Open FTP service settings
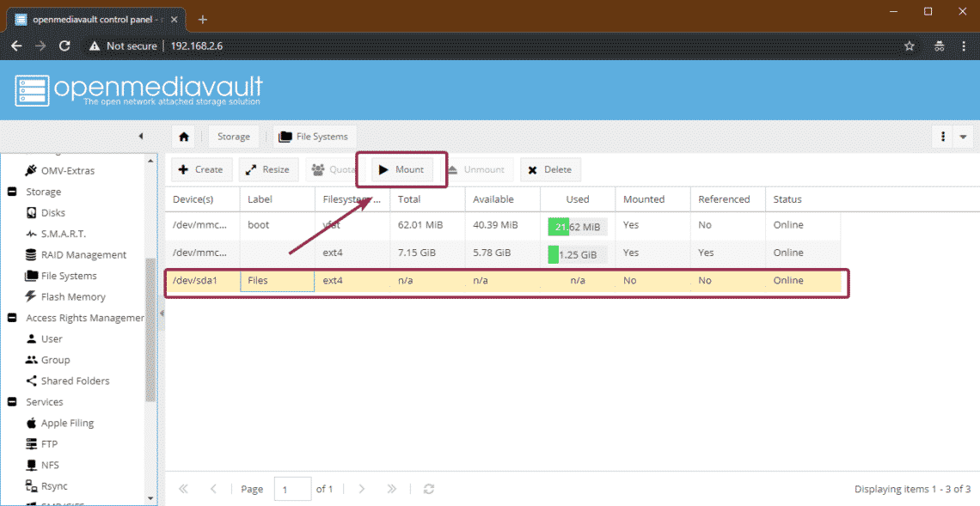980x506 pixels. [41, 444]
